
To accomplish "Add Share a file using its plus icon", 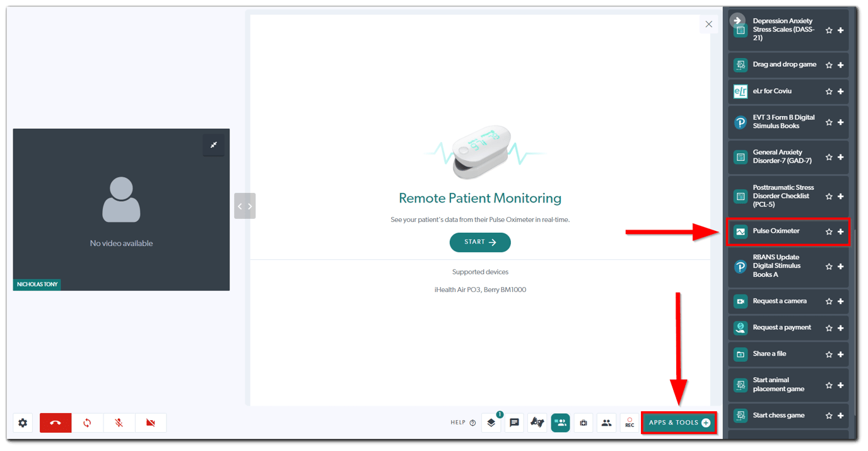I will (x=842, y=354).
